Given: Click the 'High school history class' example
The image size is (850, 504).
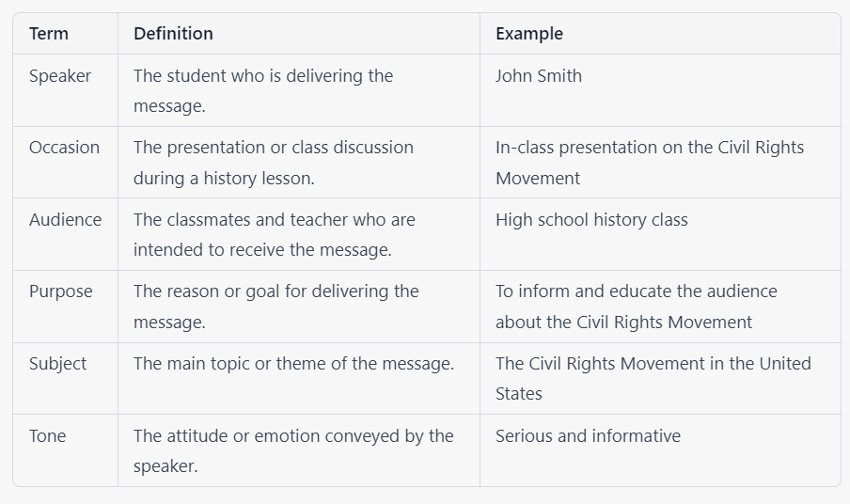Looking at the screenshot, I should pyautogui.click(x=591, y=220).
